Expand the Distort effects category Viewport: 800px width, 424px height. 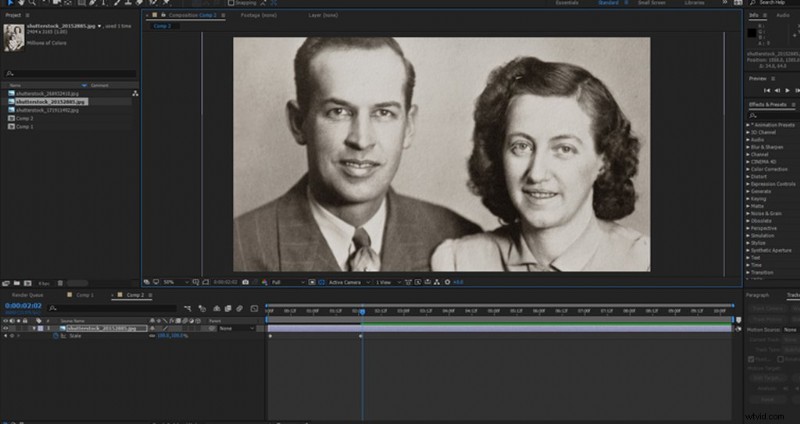coord(748,177)
